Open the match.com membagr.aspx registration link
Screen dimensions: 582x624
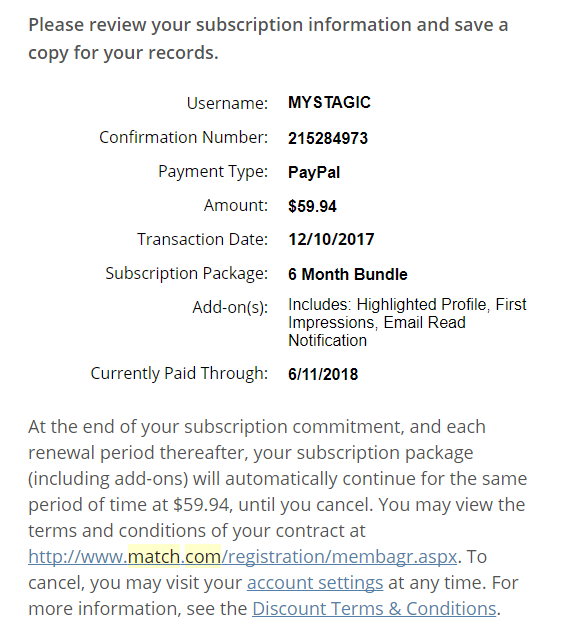243,557
